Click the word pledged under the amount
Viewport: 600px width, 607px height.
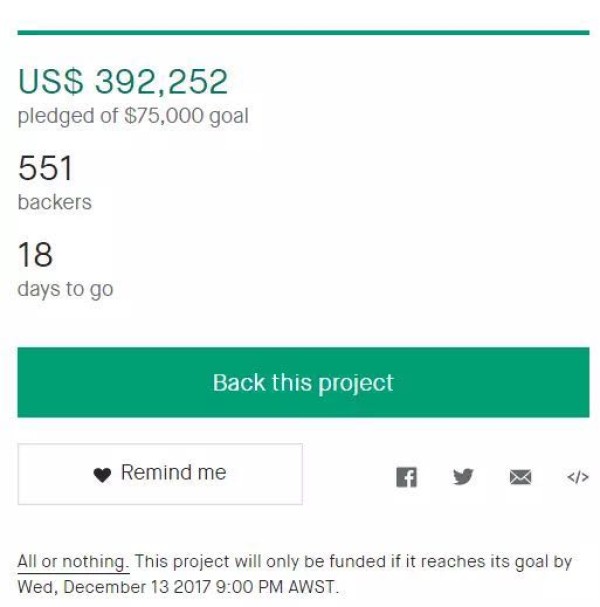[56, 116]
